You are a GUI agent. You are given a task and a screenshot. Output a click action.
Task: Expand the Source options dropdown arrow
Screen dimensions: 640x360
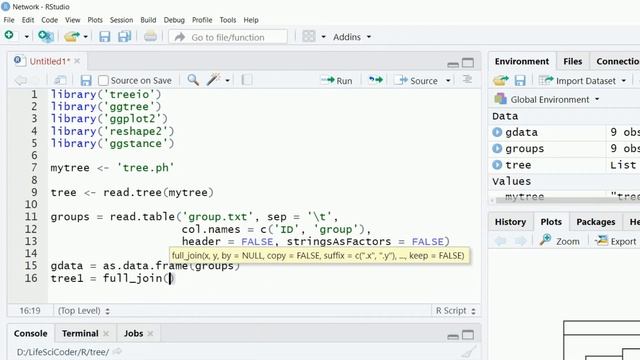(448, 80)
